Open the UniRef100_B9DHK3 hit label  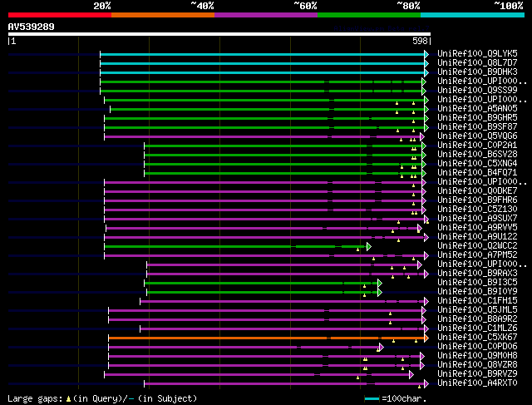point(477,72)
